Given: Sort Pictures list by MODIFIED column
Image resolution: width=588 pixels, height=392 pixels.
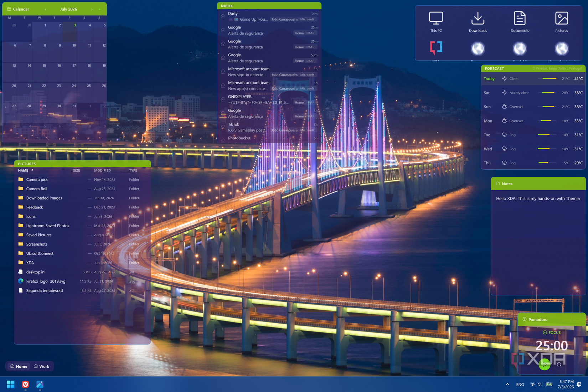Looking at the screenshot, I should pyautogui.click(x=102, y=170).
